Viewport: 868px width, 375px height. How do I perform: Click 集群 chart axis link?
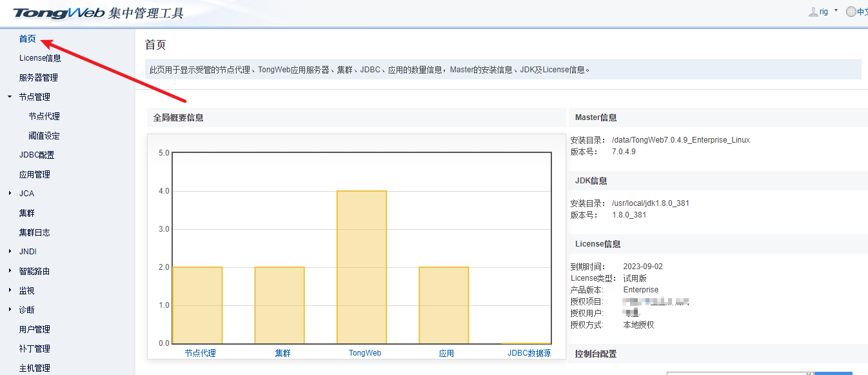[x=283, y=353]
